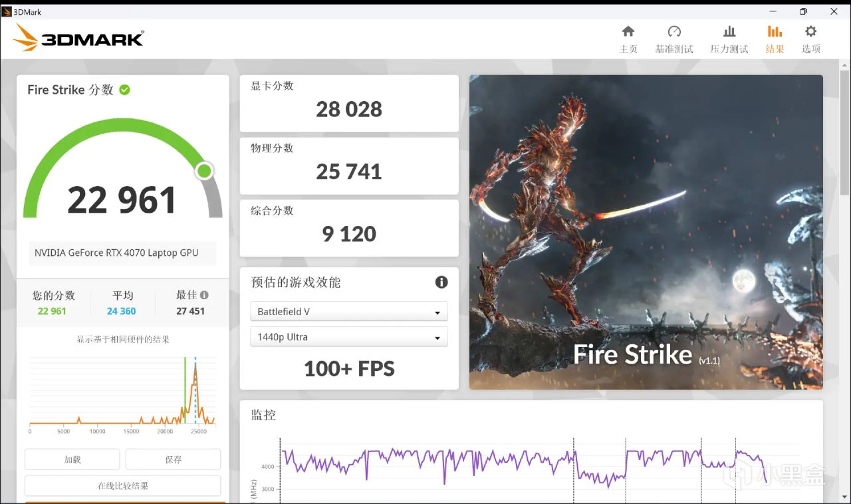851x504 pixels.
Task: Click the 物理分数 value 25 741
Action: coord(349,172)
